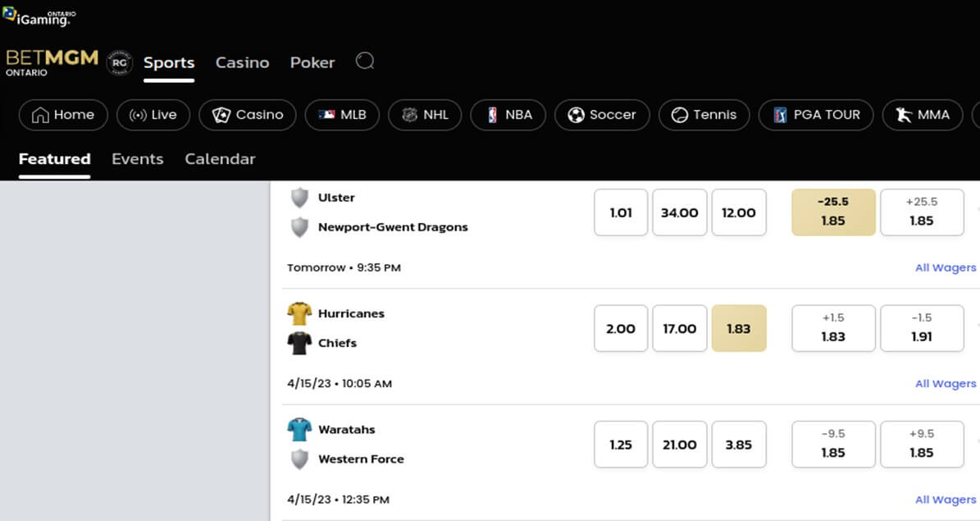Open the Live events shortcut
The image size is (980, 521).
point(153,115)
